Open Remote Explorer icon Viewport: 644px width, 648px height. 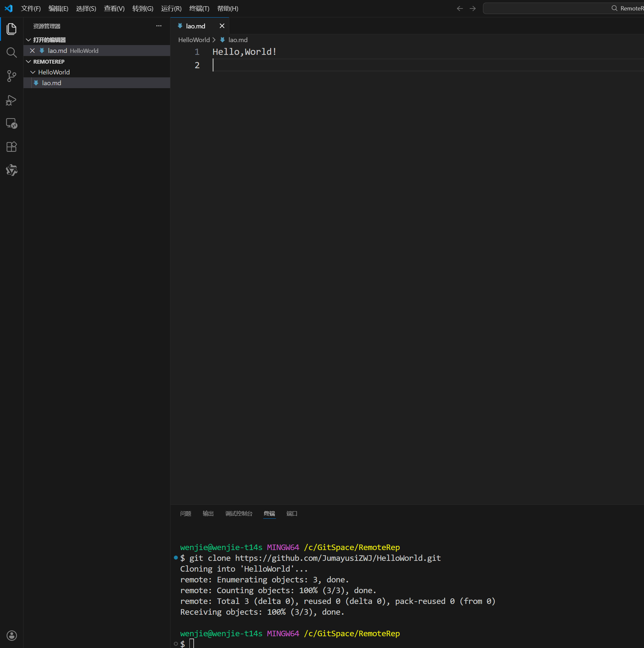click(x=11, y=123)
